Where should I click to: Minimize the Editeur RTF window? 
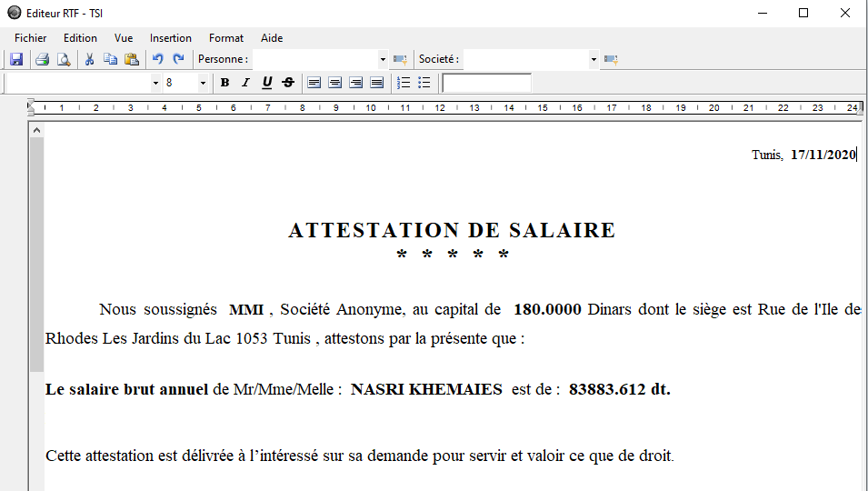763,13
